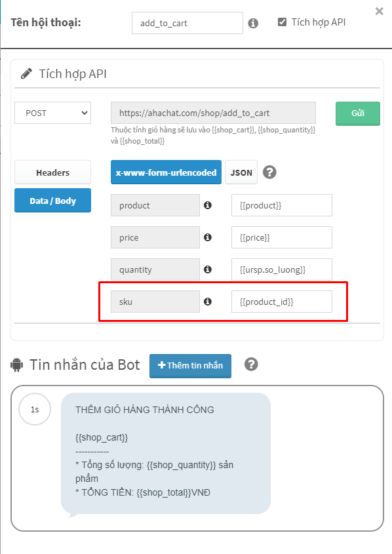Add a message with Thêm tin nhắn button
Image resolution: width=392 pixels, height=554 pixels.
click(190, 366)
